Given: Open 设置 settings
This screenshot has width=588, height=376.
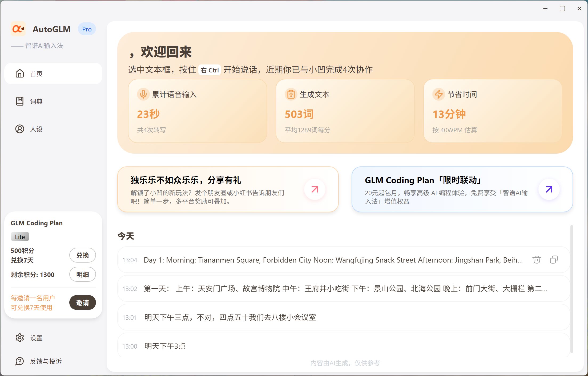Looking at the screenshot, I should [36, 338].
